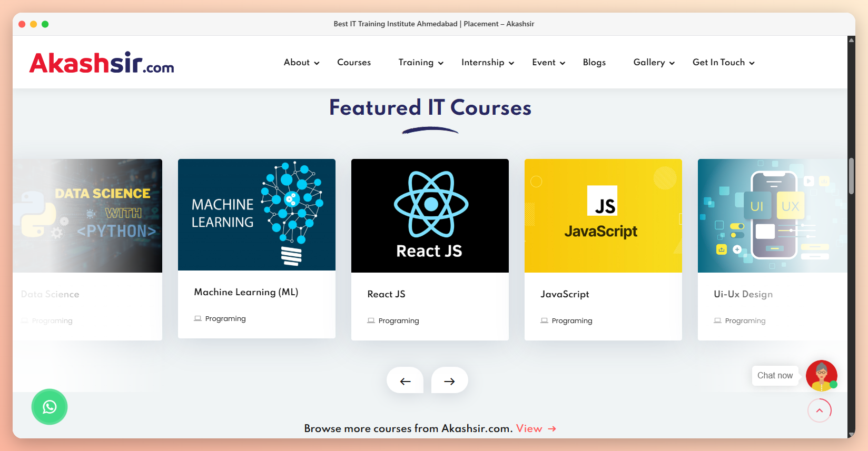Click the scrollbar down arrow
Viewport: 868px width, 451px height.
tap(851, 435)
